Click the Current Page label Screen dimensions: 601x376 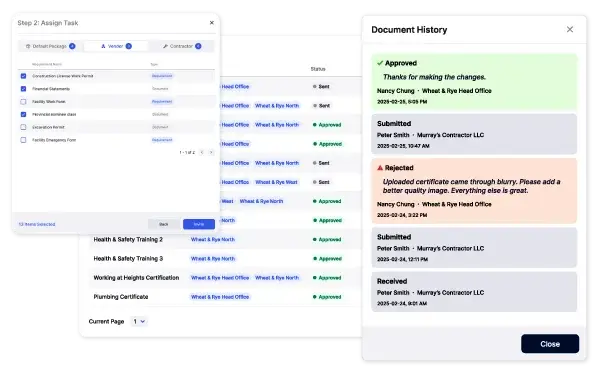click(106, 321)
